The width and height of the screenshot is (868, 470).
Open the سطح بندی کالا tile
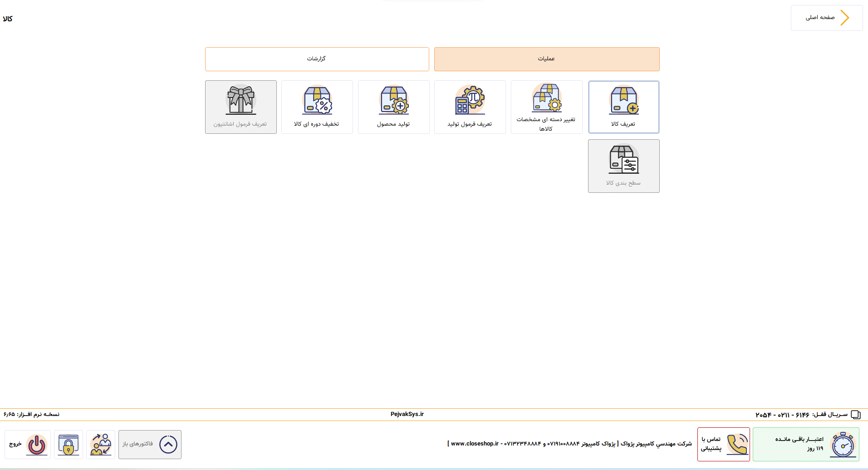point(623,166)
